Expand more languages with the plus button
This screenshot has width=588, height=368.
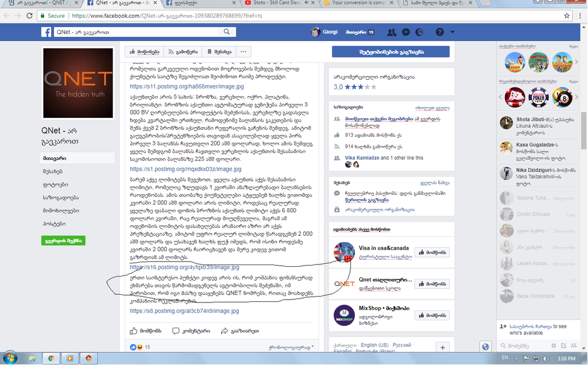[x=443, y=347]
